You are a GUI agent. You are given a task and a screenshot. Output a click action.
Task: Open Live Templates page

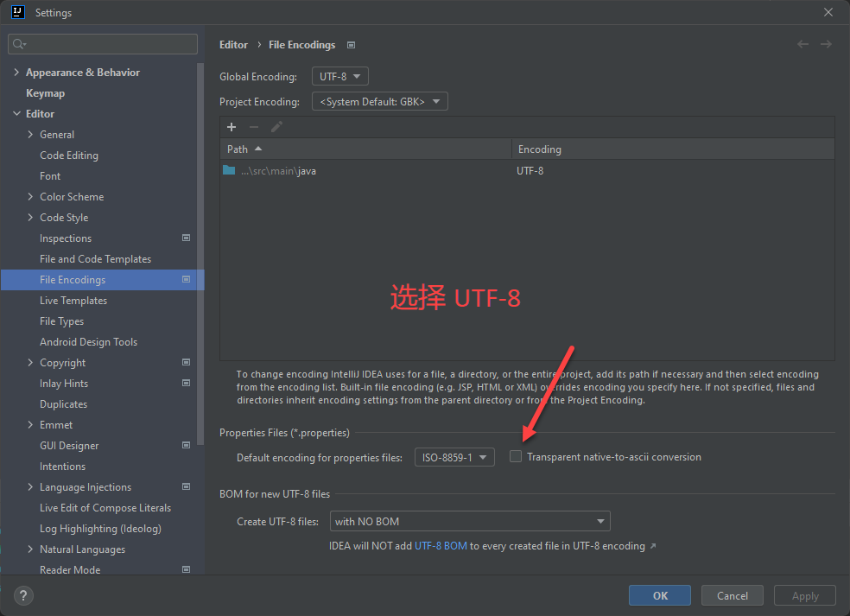(73, 301)
